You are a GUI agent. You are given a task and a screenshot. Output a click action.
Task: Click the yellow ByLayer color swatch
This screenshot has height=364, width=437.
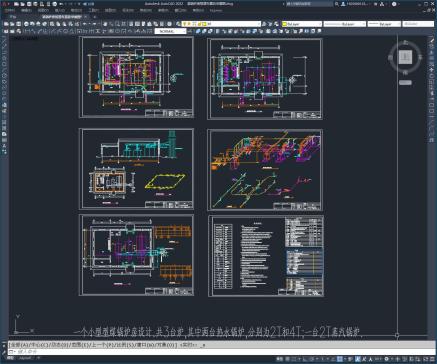[x=285, y=24]
